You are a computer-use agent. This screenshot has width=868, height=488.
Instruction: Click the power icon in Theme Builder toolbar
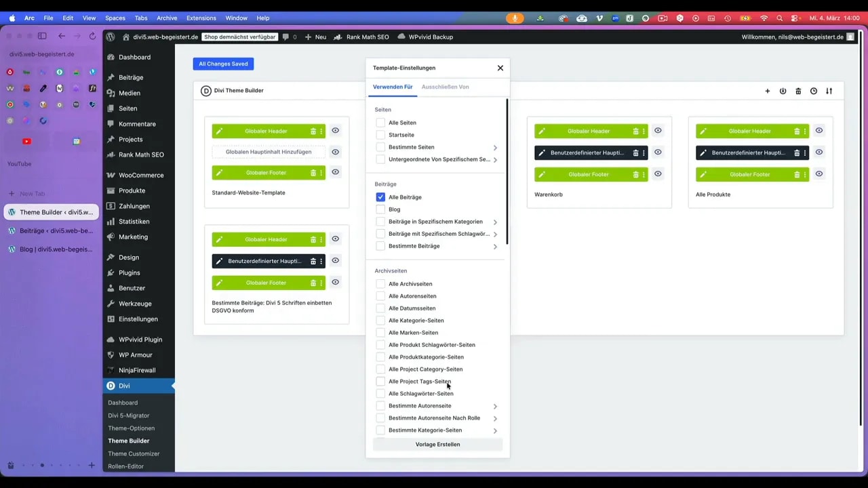pyautogui.click(x=783, y=91)
